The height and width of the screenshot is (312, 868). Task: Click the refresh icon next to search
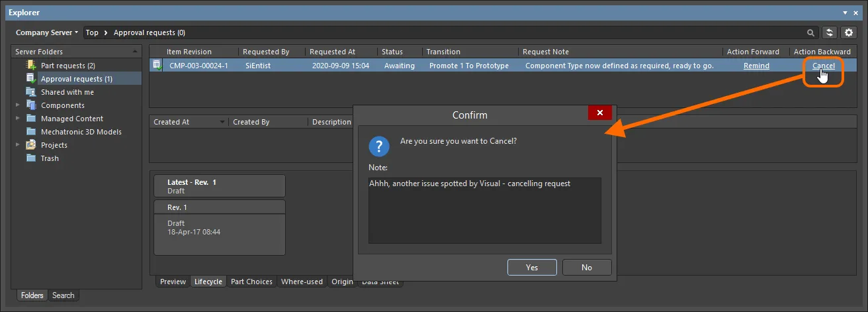pyautogui.click(x=829, y=32)
